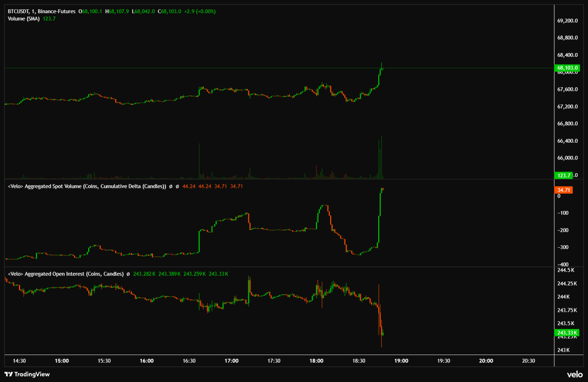Screen dimensions: 588x382
Task: Click the 243.33 K open interest axis label
Action: (x=567, y=333)
